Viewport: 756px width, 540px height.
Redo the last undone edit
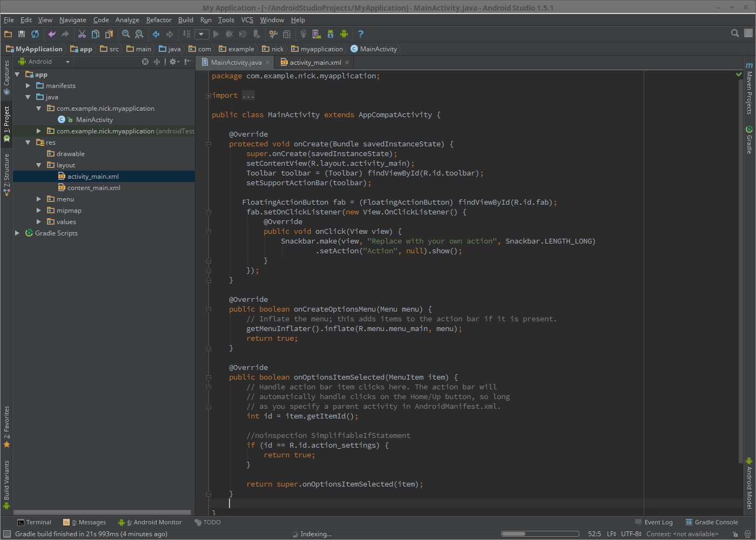click(x=65, y=34)
